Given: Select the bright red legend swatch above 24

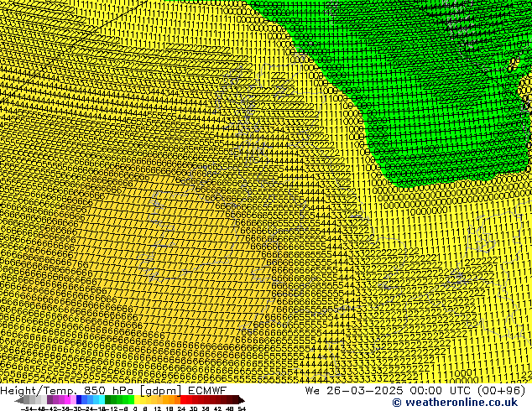Looking at the screenshot, I should click(x=183, y=399).
